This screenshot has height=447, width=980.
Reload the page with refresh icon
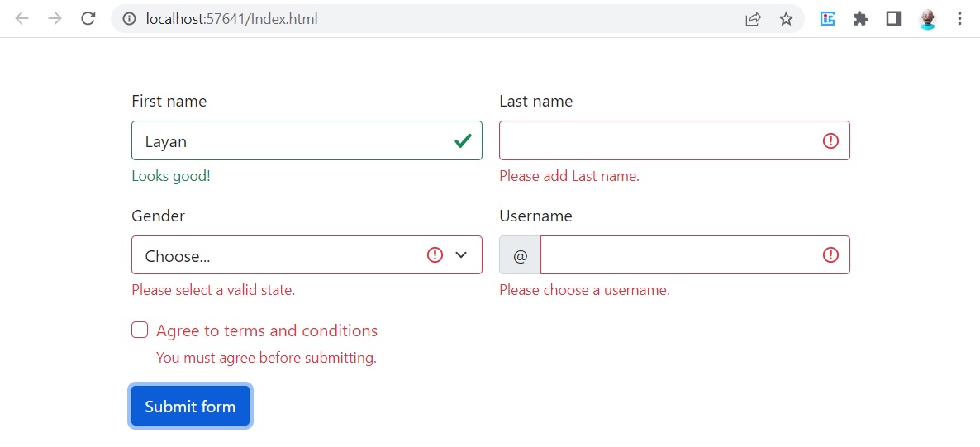[x=88, y=19]
